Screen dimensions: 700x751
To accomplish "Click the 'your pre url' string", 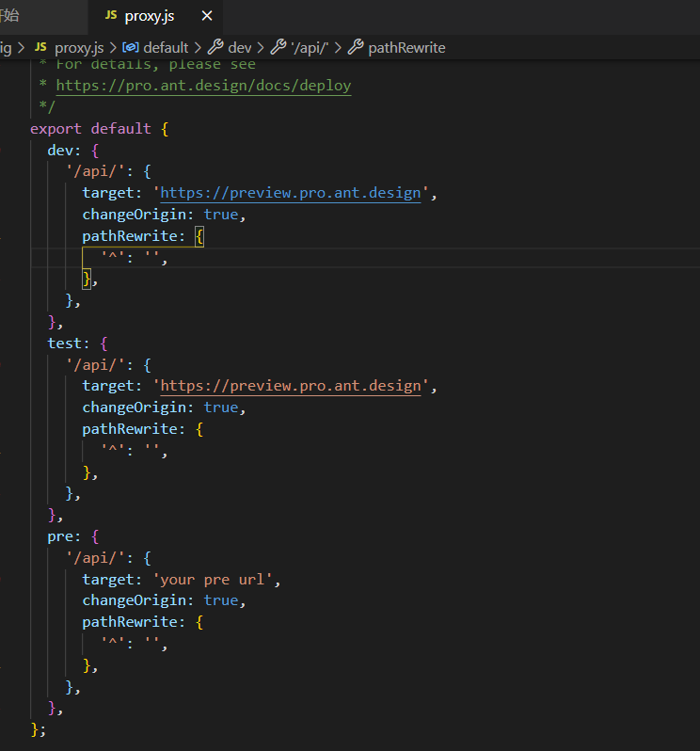I will coord(213,580).
